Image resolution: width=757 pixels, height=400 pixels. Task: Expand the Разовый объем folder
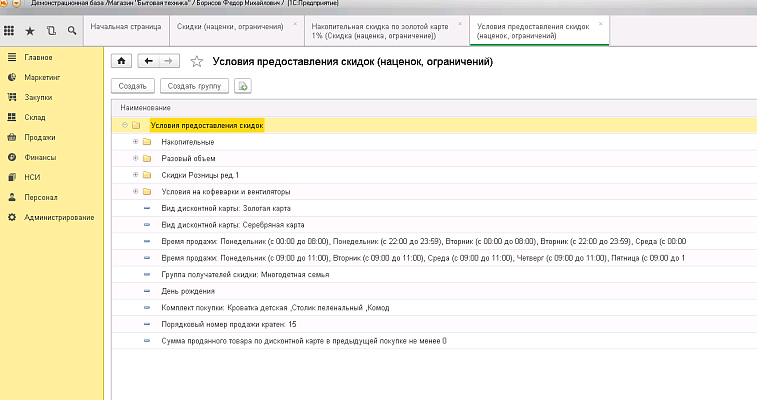click(x=135, y=158)
